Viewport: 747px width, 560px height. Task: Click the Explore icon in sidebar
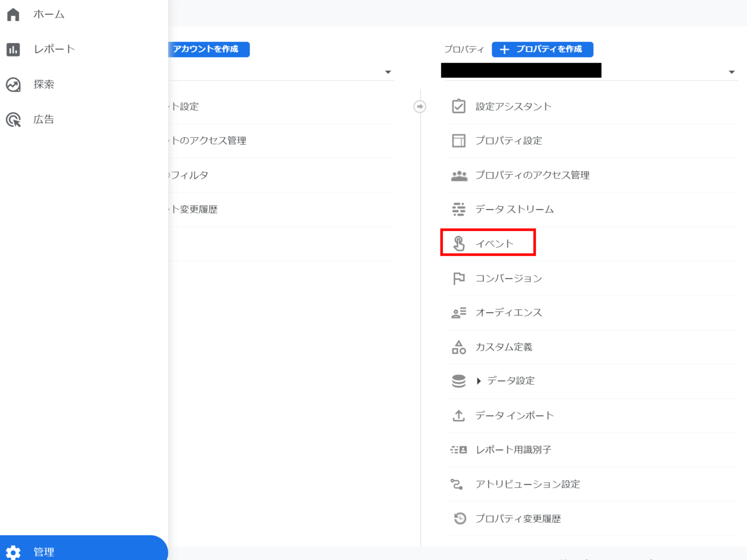(13, 85)
